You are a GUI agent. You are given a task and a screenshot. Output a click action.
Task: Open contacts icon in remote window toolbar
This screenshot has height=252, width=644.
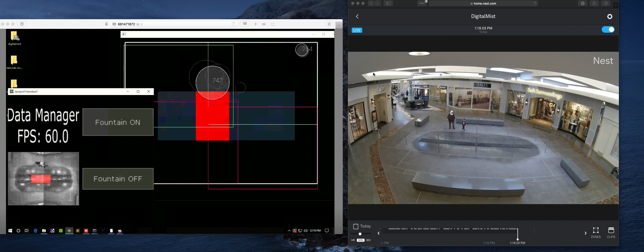(x=22, y=24)
